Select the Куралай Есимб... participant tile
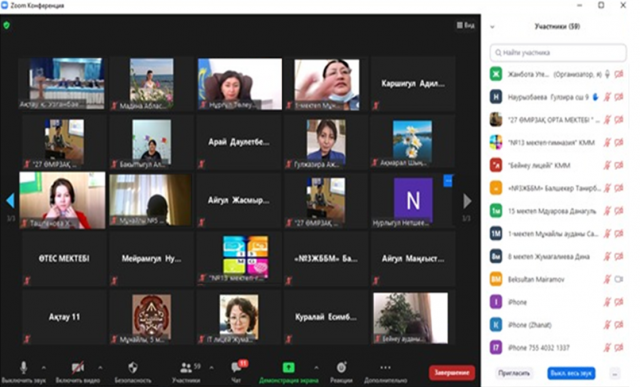The height and width of the screenshot is (387, 640). click(326, 317)
